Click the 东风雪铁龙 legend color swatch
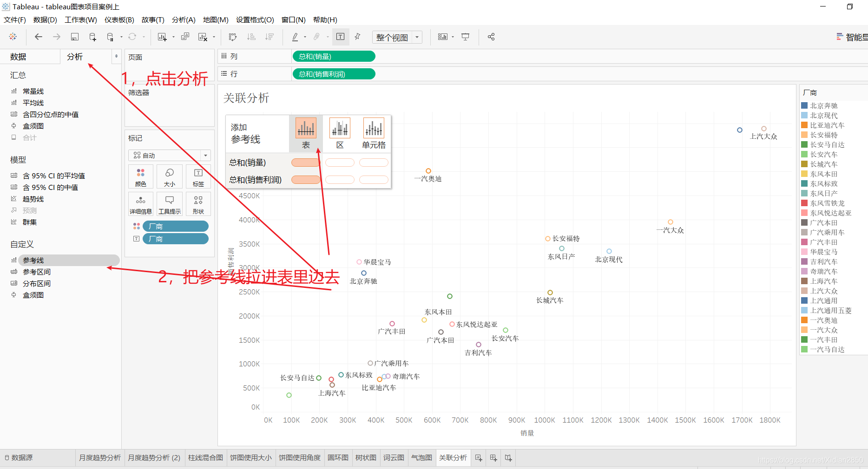The height and width of the screenshot is (469, 868). [x=804, y=203]
